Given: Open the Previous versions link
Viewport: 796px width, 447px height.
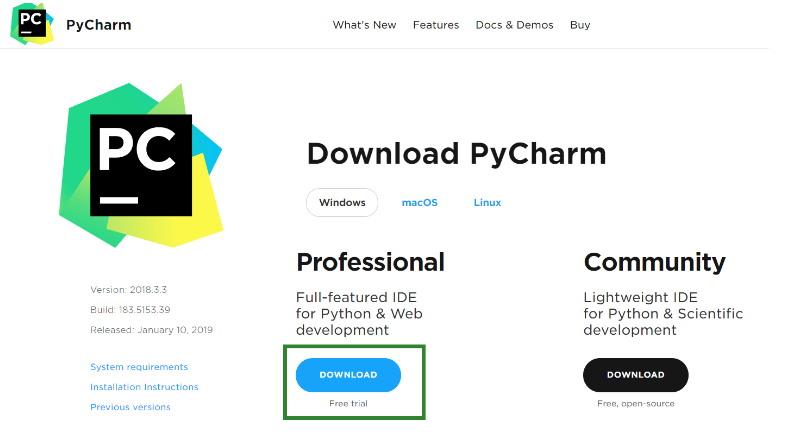Looking at the screenshot, I should 130,407.
